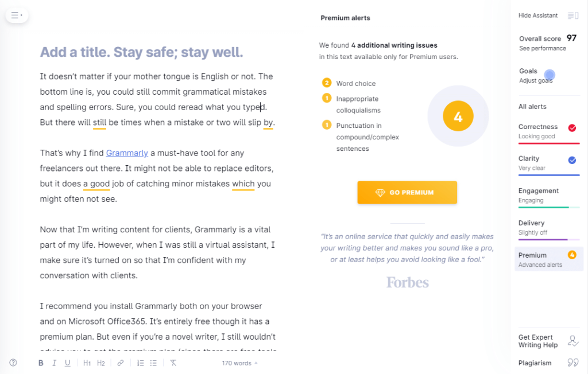This screenshot has height=374, width=588.
Task: Set Heading 2 style
Action: pos(101,363)
